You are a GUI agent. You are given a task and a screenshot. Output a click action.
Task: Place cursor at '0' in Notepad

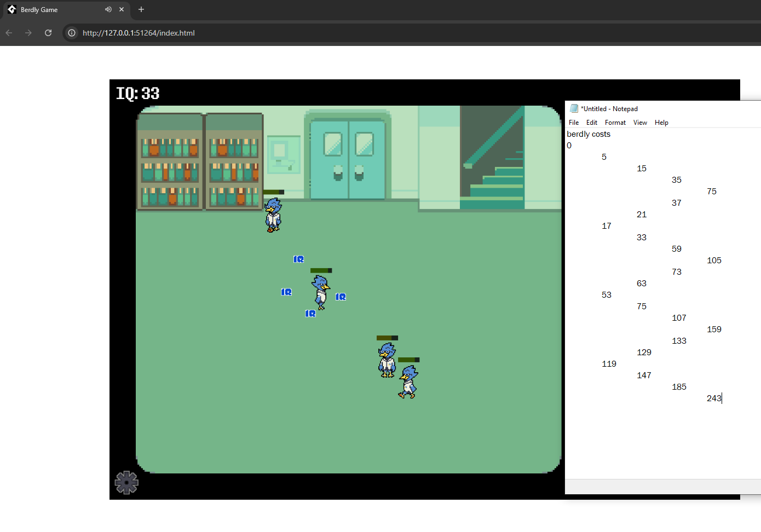[x=569, y=146]
